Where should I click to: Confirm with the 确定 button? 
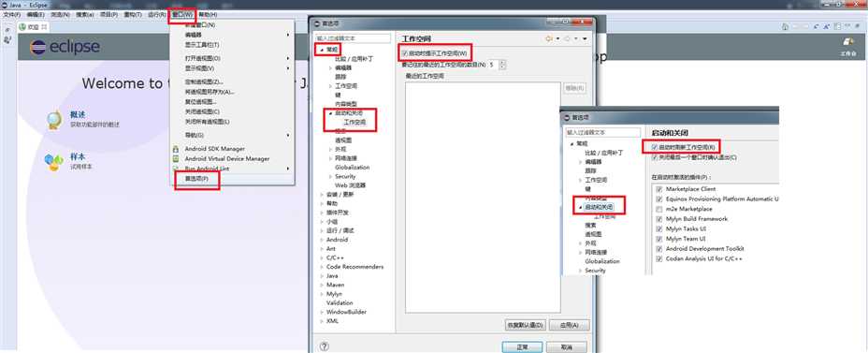pyautogui.click(x=522, y=346)
